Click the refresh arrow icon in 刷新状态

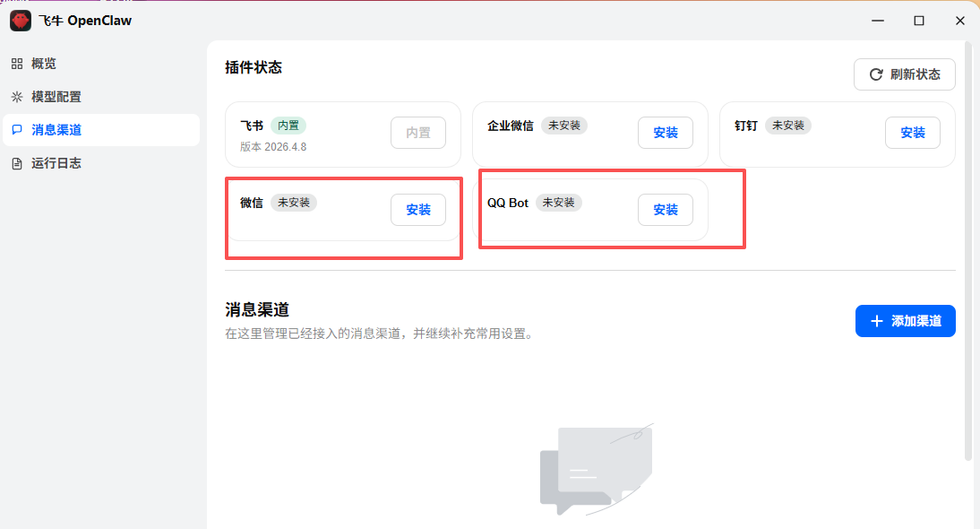point(876,74)
